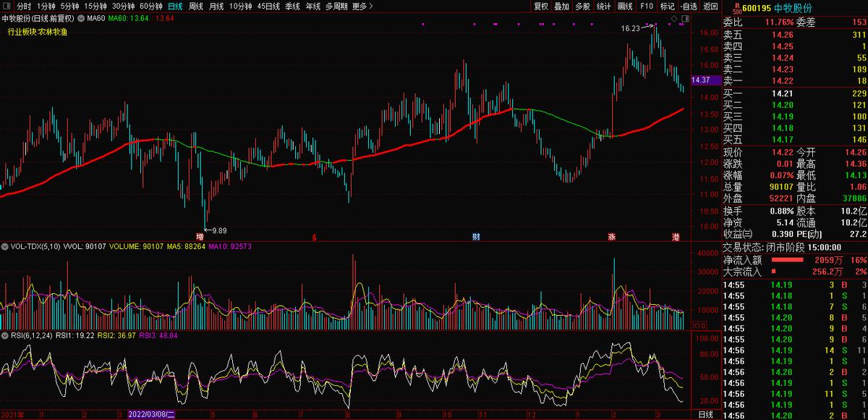
Task: Open the '复权' adjustment menu
Action: [x=541, y=7]
